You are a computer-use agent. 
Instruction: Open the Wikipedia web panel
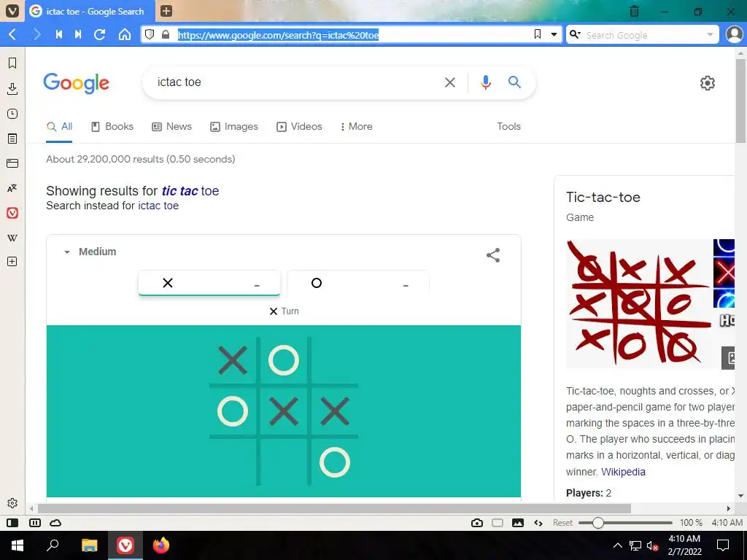pos(12,238)
